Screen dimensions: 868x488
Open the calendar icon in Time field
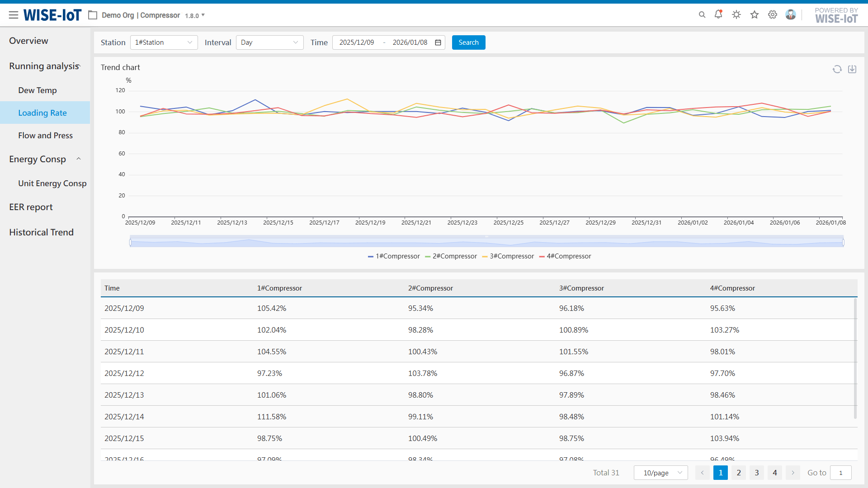click(437, 42)
